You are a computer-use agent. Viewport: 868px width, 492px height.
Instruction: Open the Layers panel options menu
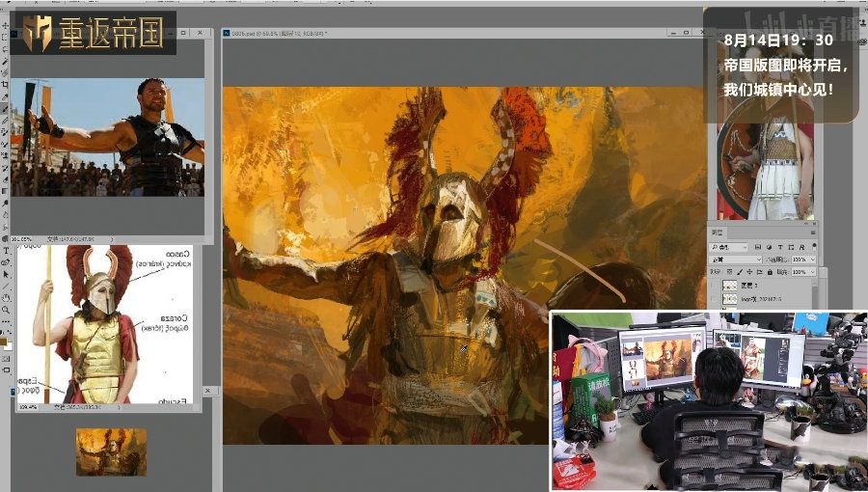pos(813,232)
